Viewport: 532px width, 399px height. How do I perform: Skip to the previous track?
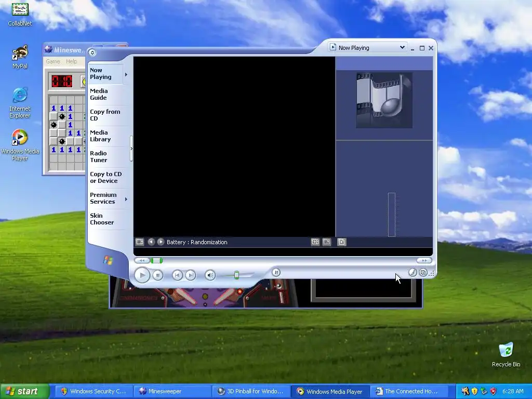pos(177,275)
